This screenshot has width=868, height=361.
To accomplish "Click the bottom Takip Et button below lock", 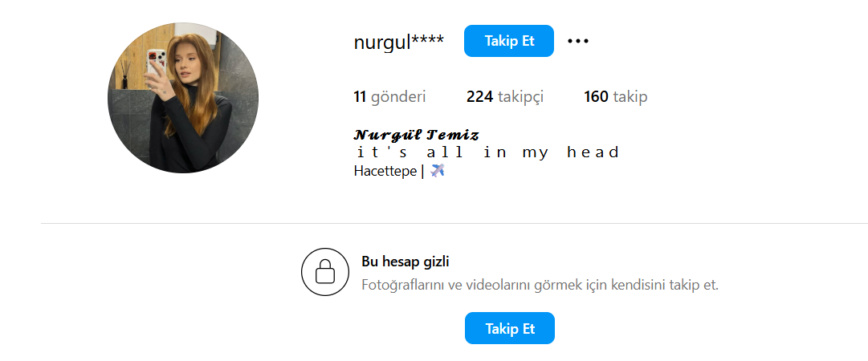I will (x=509, y=328).
